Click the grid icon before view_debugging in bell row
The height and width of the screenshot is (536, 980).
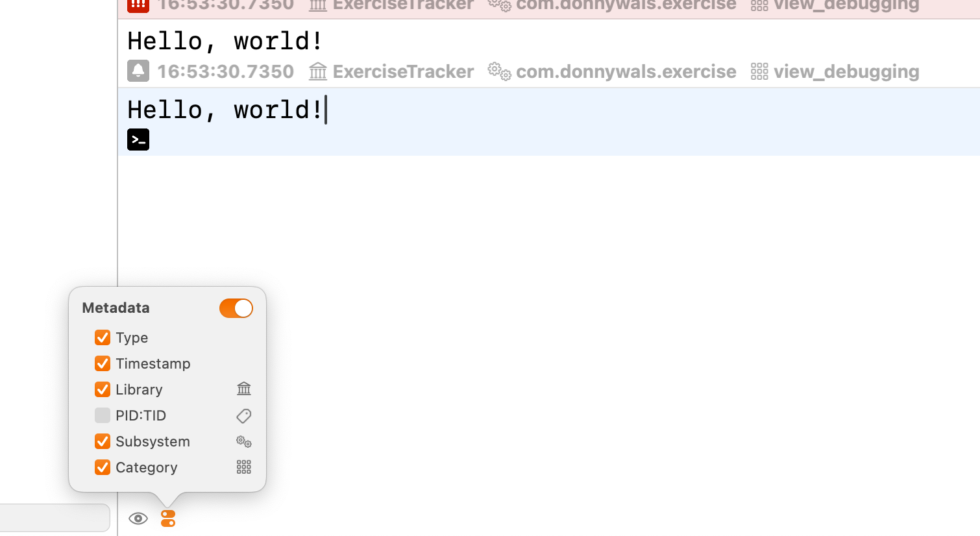[x=759, y=71]
